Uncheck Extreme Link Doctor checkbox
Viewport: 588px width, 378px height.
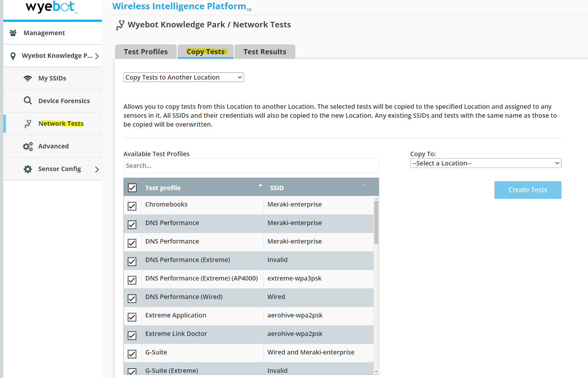pyautogui.click(x=132, y=336)
